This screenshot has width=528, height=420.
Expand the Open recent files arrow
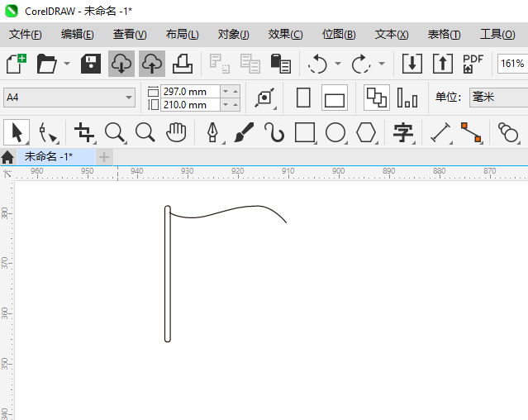(67, 64)
